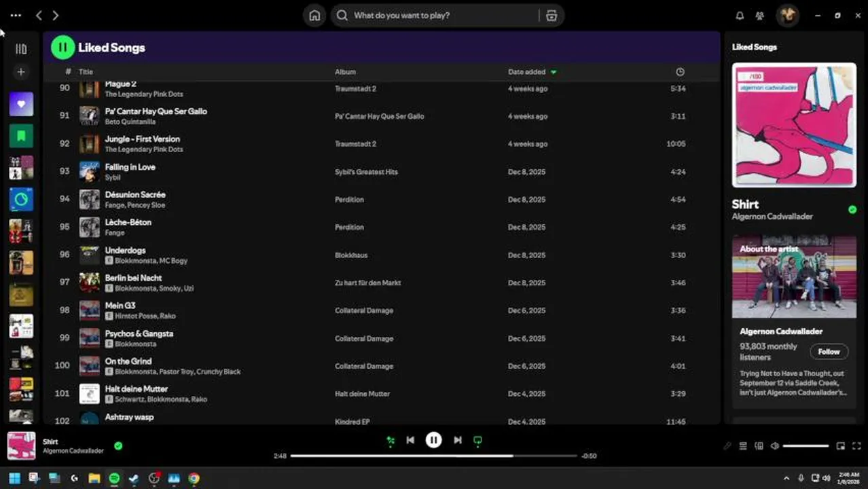Open Chrome icon in taskbar
Screen dimensions: 868x489
coord(194,478)
